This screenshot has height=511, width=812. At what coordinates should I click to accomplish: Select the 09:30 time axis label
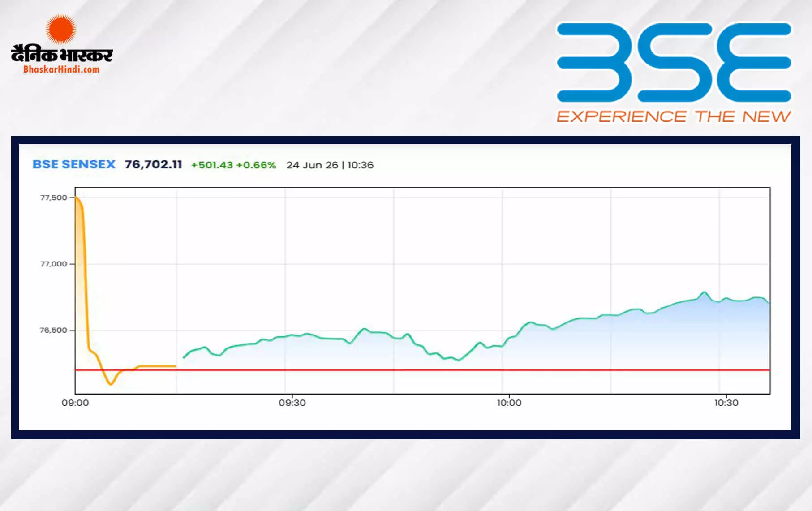[292, 403]
